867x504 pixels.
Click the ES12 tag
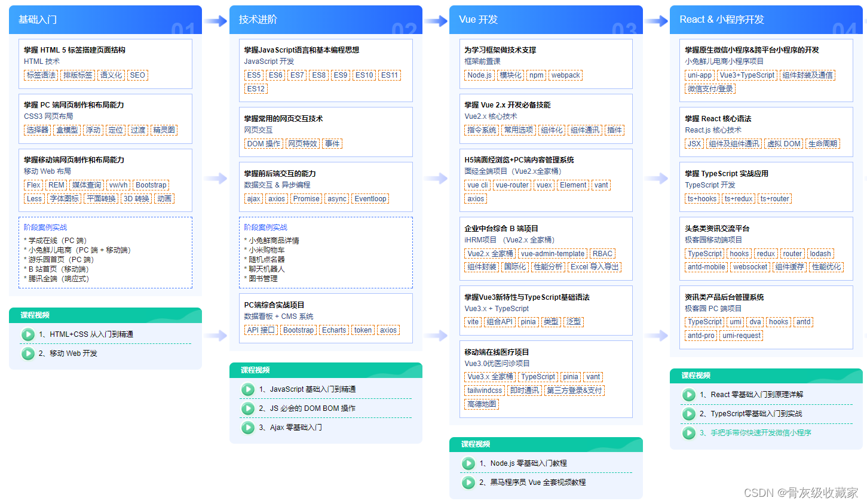click(256, 89)
